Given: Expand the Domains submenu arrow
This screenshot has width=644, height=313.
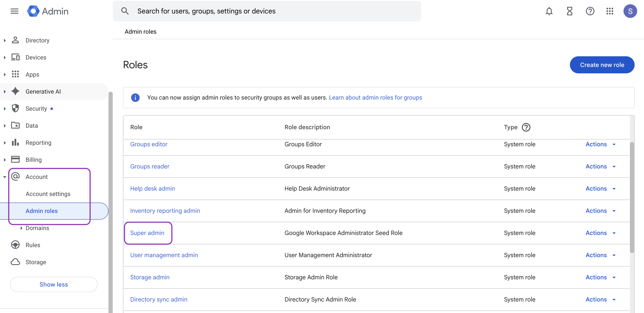Looking at the screenshot, I should click(21, 228).
